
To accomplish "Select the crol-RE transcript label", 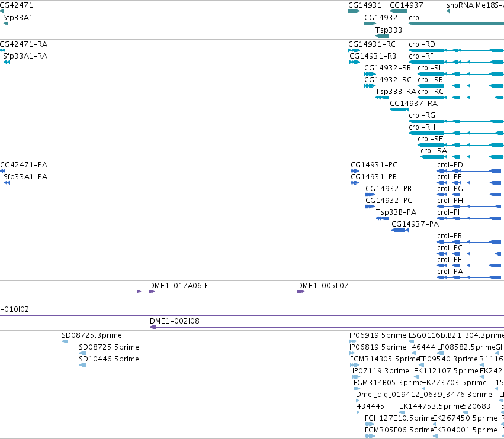I will [x=431, y=139].
